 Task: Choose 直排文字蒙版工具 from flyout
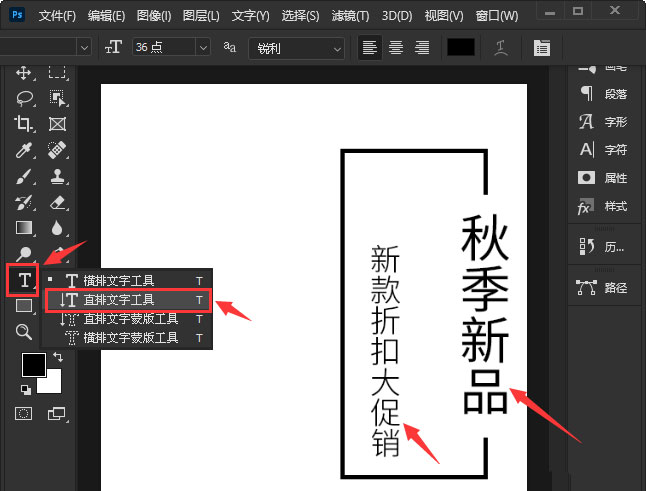(x=128, y=319)
